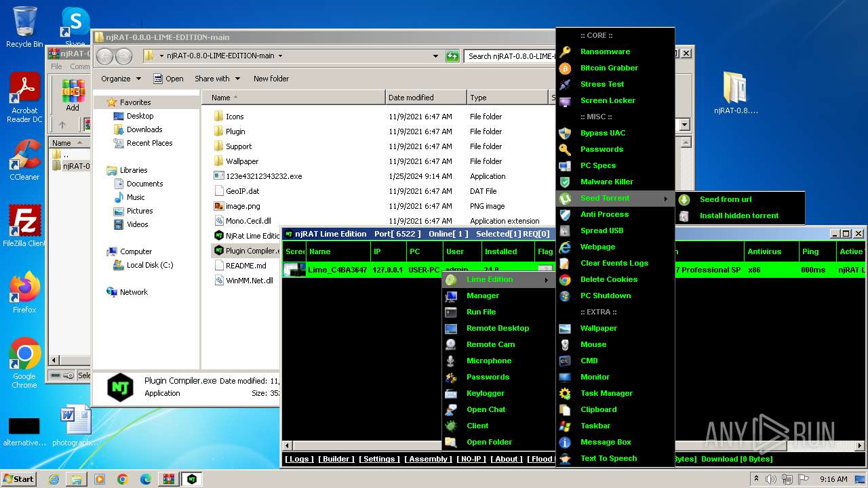Expand the Explorer address bar history dropdown
The width and height of the screenshot is (868, 488).
coord(435,56)
